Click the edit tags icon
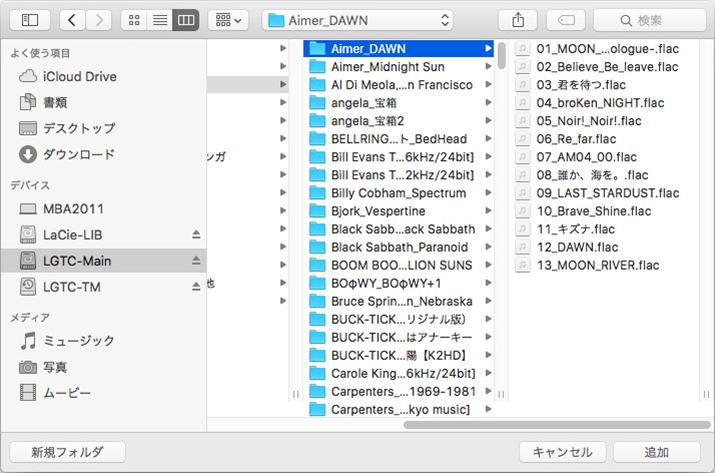The width and height of the screenshot is (715, 473). (x=565, y=20)
